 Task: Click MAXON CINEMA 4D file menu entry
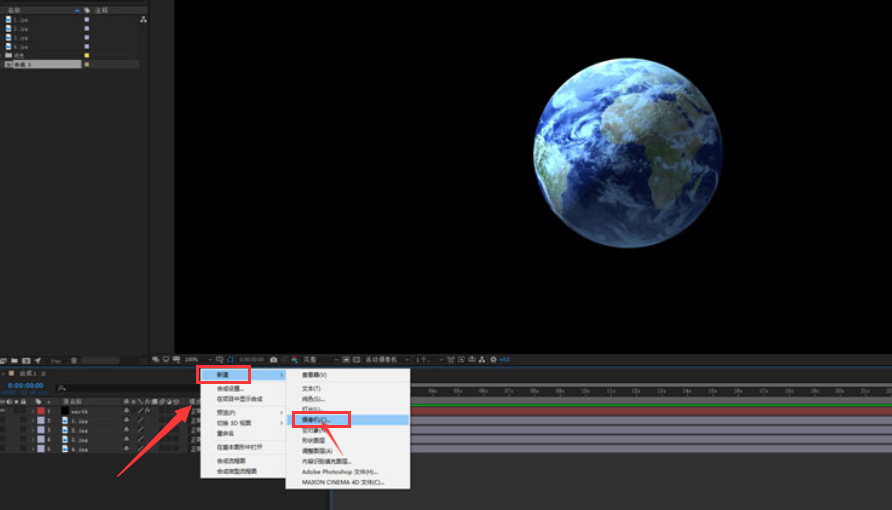coord(342,482)
